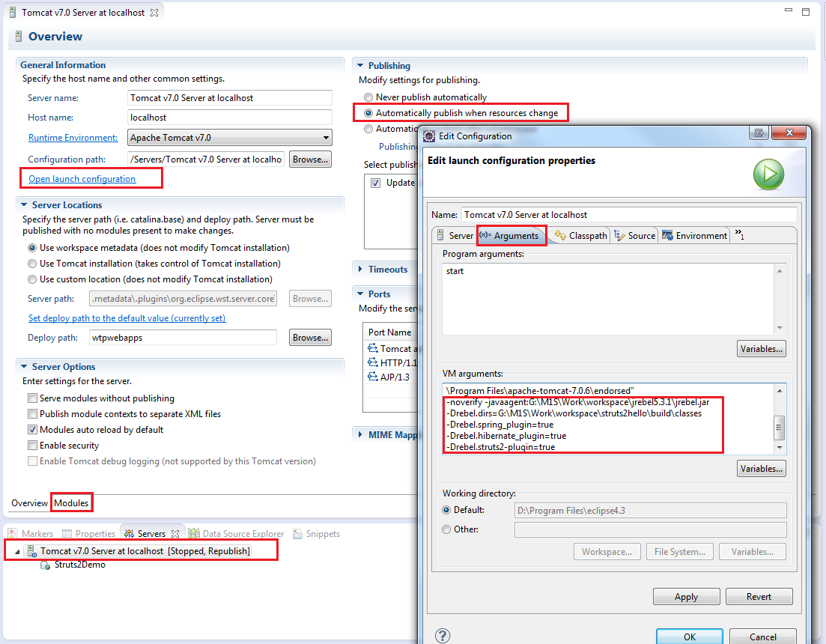Apply the launch configuration changes

tap(687, 597)
